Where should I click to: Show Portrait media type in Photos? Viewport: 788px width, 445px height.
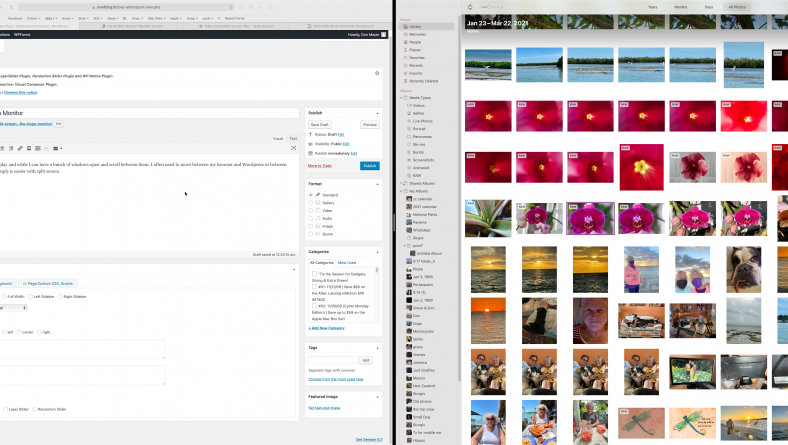pyautogui.click(x=419, y=129)
